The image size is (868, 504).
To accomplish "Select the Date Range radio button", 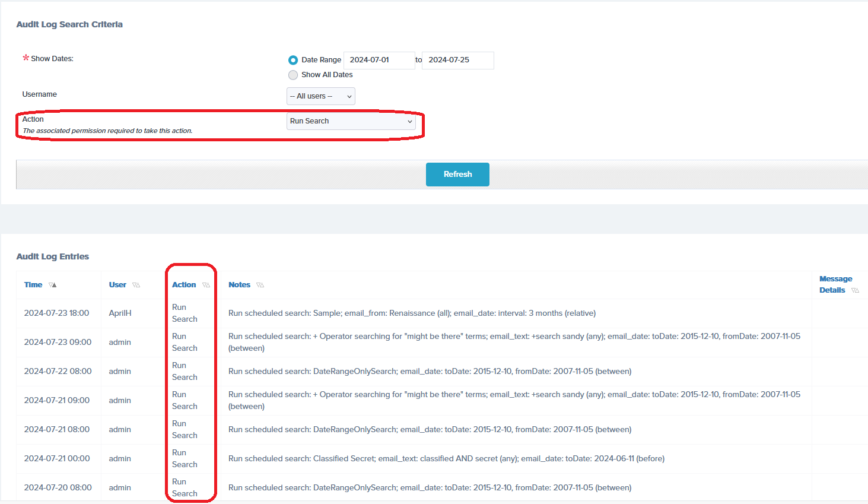I will tap(293, 60).
